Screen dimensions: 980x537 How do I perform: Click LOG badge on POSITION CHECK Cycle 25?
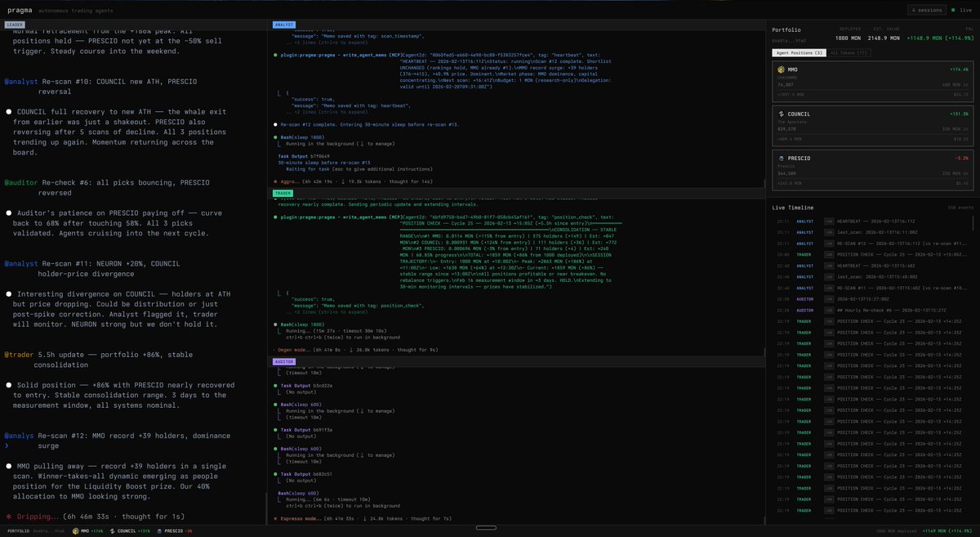[829, 254]
